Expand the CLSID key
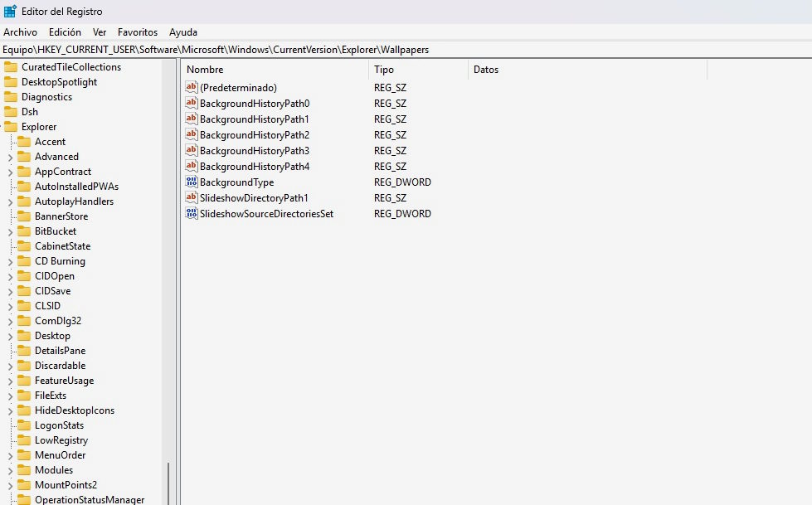 pos(10,306)
